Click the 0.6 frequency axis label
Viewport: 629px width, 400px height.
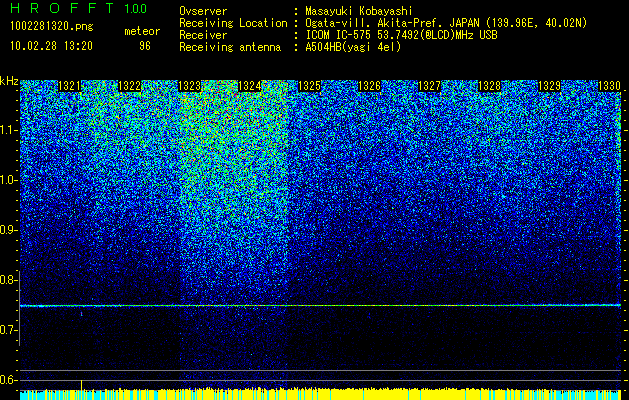point(8,380)
